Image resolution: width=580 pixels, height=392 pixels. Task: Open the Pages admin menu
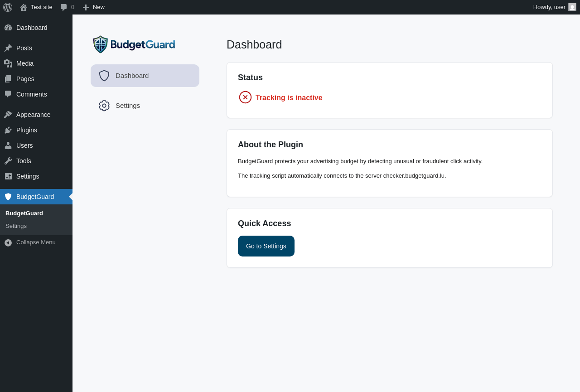[x=36, y=79]
